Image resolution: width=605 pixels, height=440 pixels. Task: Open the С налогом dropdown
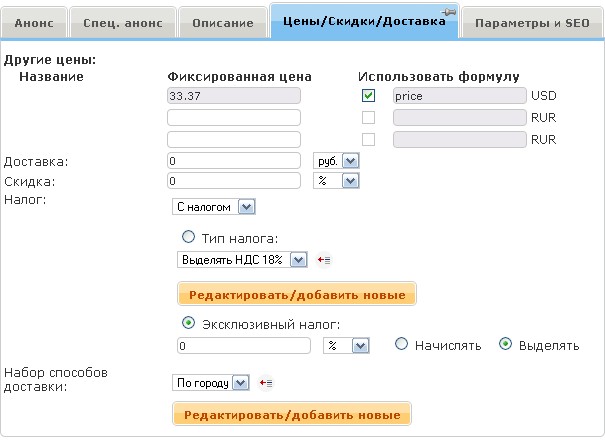(214, 206)
